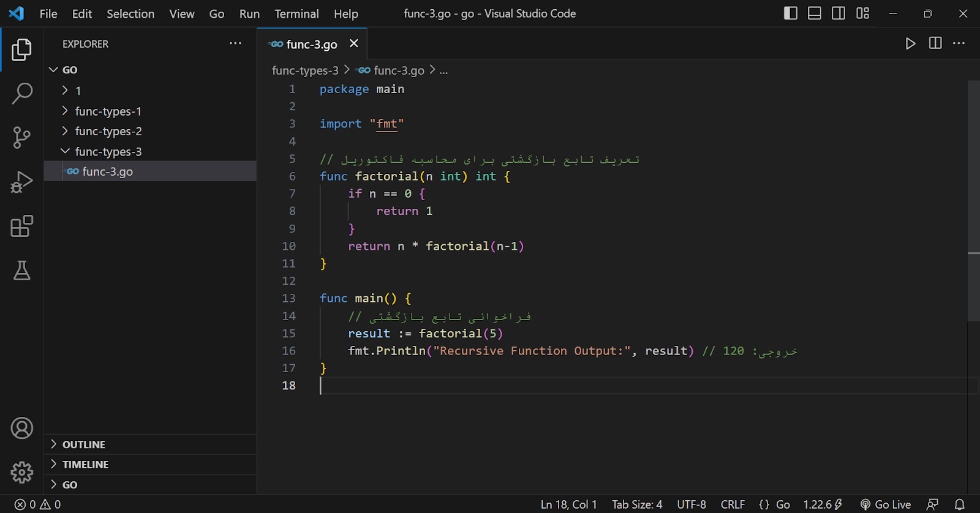The width and height of the screenshot is (980, 513).
Task: Click func-3.go in the breadcrumb
Action: [x=399, y=70]
